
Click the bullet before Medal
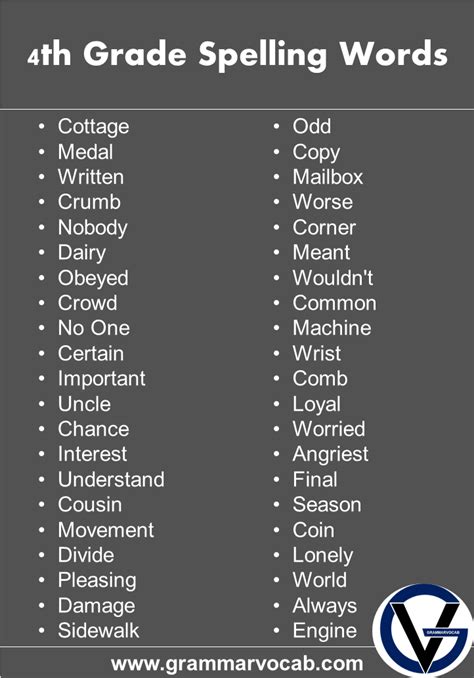(x=42, y=152)
